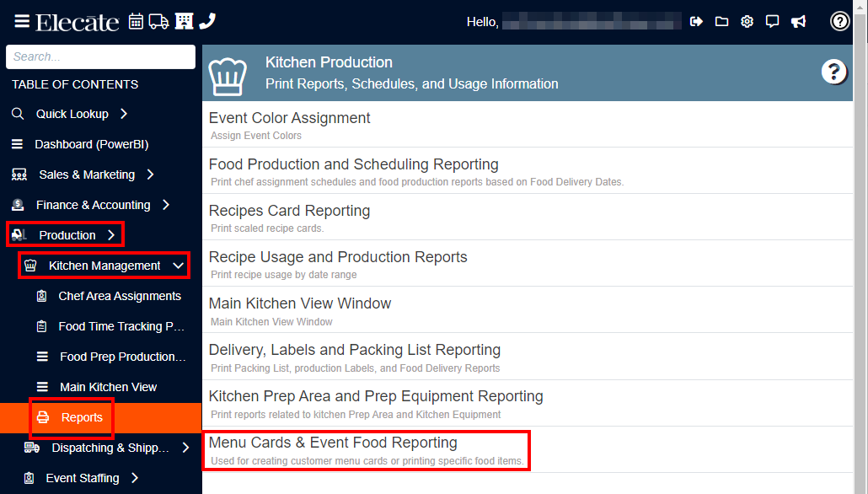Open the hamburger menu next to Elecate logo

[22, 22]
